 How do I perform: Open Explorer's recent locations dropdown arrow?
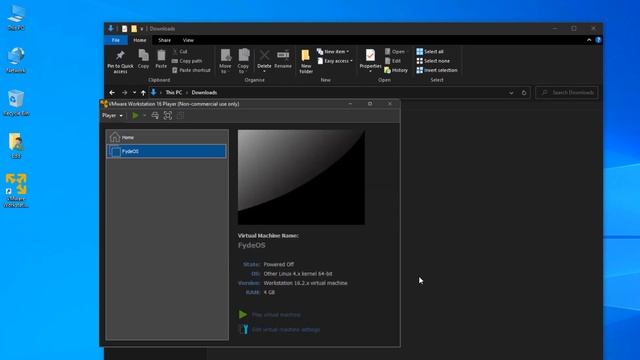point(134,93)
